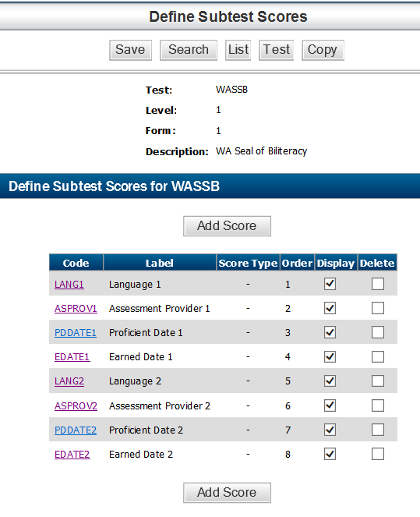This screenshot has width=420, height=517.
Task: Open the EDATE2 code link
Action: 72,455
